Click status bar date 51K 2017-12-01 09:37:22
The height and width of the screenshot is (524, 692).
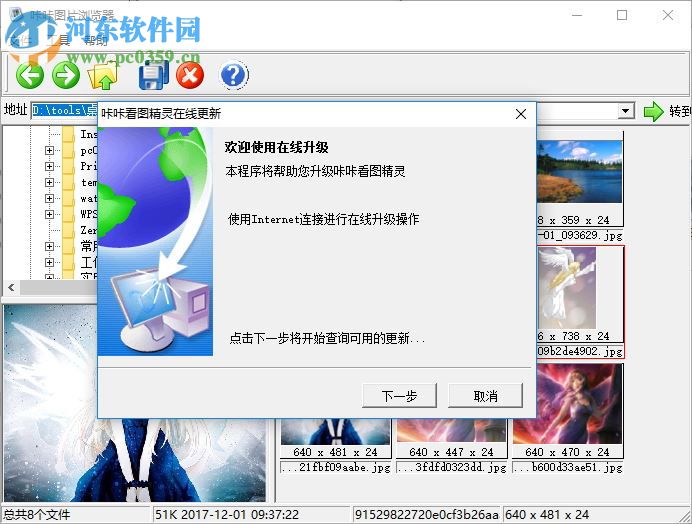pos(227,515)
